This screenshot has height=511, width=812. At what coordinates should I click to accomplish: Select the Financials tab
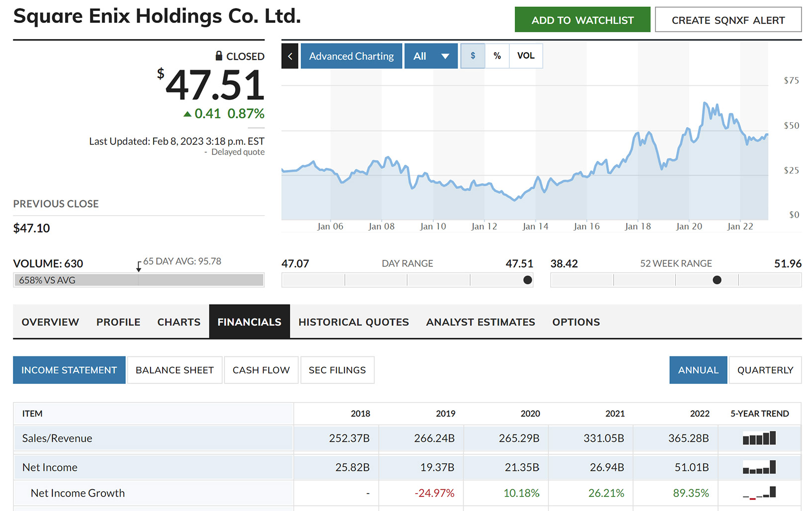(x=249, y=322)
